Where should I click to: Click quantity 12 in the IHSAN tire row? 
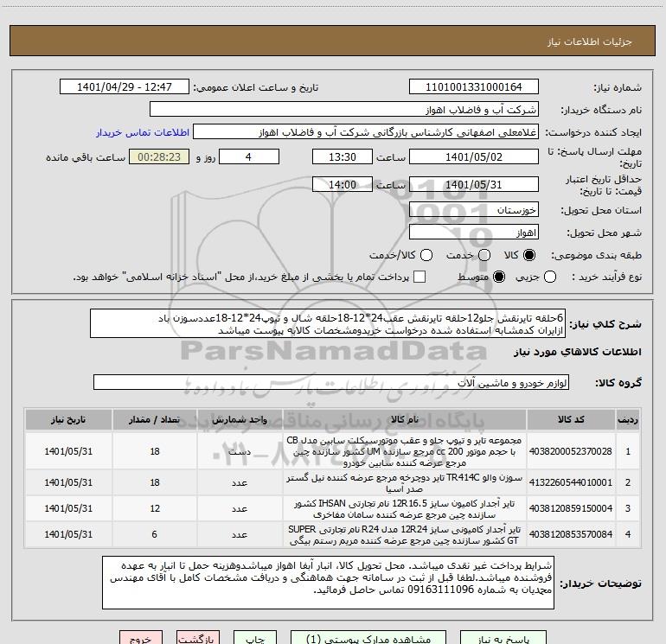point(155,508)
